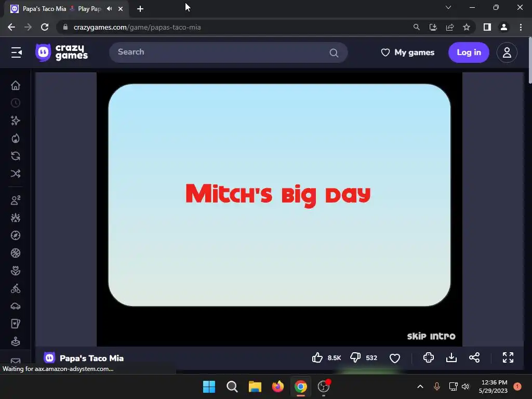Collapse the sidebar menu icon
532x399 pixels.
tap(16, 52)
